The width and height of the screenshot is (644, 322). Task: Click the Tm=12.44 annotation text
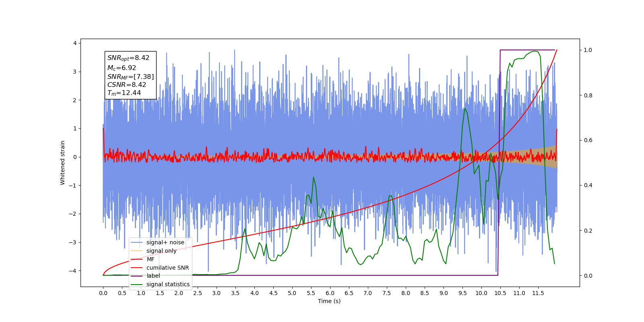tap(124, 93)
